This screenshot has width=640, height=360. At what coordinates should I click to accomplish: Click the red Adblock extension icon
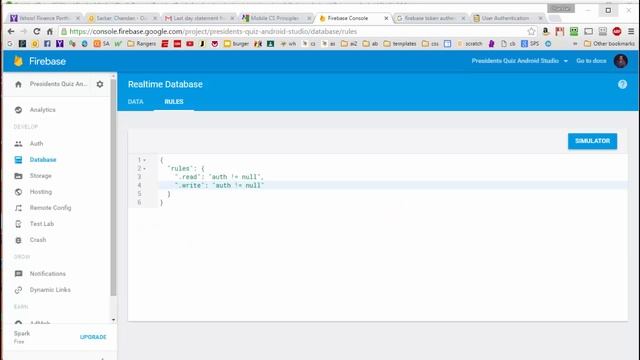617,31
